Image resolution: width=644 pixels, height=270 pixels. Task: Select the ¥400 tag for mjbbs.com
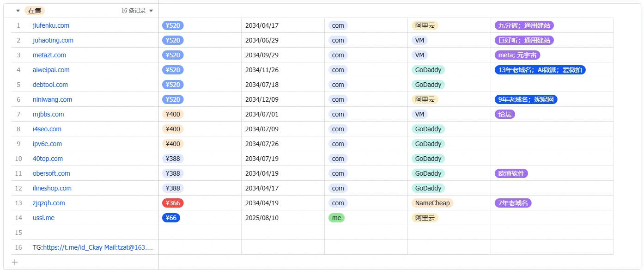(x=173, y=114)
